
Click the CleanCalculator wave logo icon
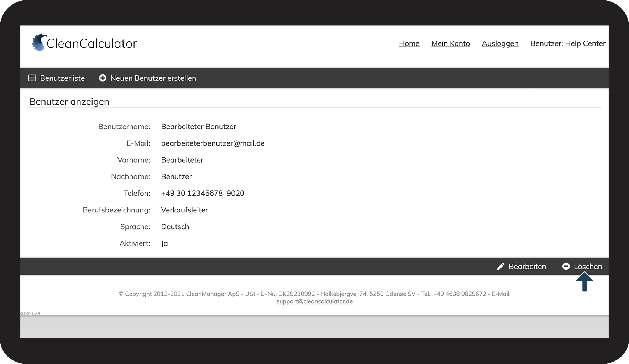click(40, 42)
